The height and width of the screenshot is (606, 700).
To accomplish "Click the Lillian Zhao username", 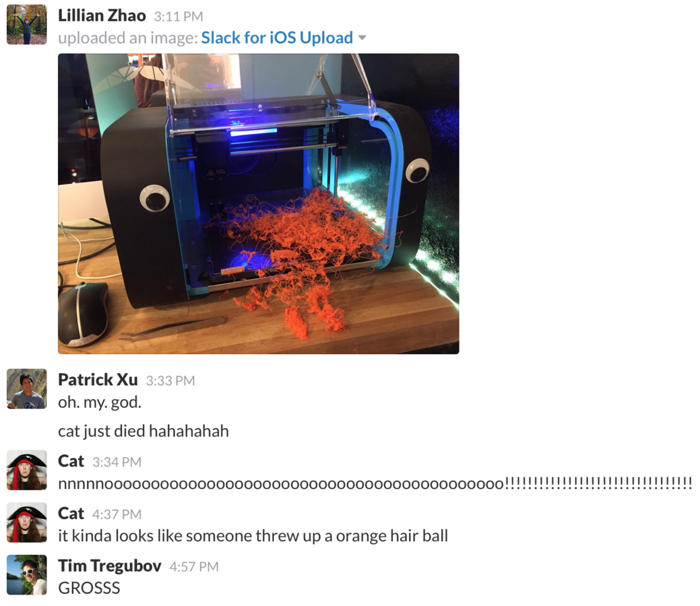I will (102, 15).
